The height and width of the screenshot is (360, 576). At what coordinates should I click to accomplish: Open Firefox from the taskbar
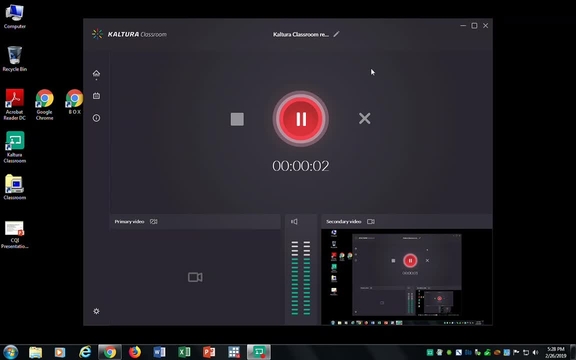pyautogui.click(x=134, y=352)
